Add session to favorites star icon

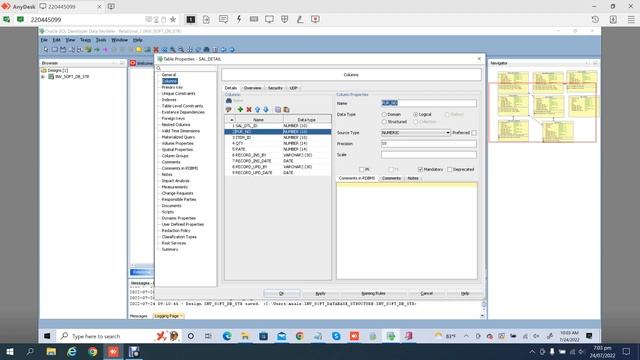point(173,19)
